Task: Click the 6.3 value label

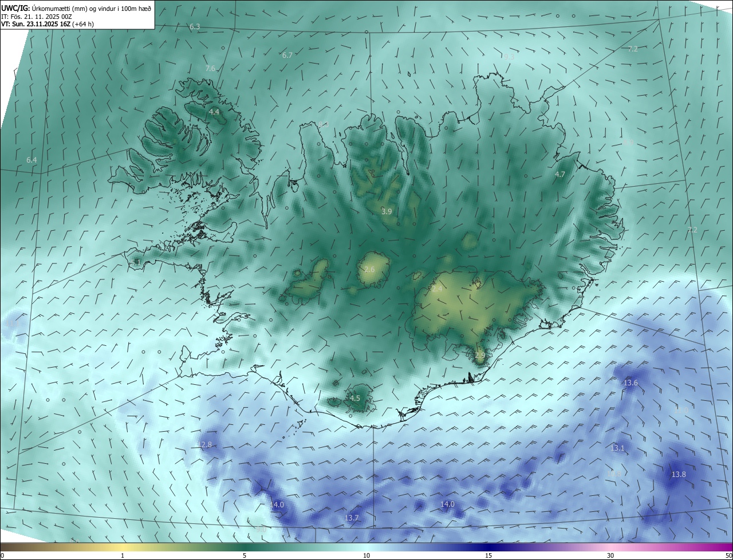Action: [195, 27]
